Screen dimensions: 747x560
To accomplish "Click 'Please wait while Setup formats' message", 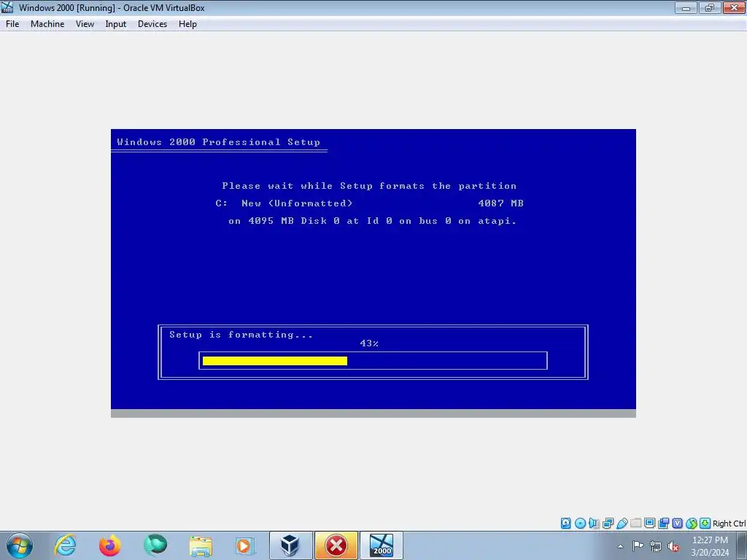I will tap(369, 186).
